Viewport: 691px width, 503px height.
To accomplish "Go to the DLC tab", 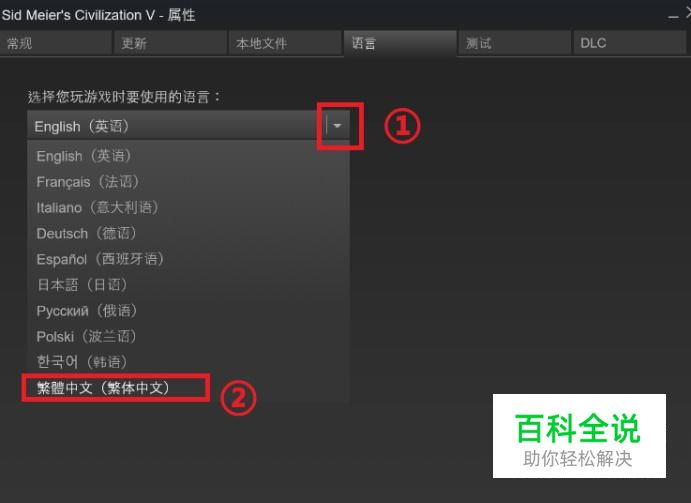I will tap(629, 43).
